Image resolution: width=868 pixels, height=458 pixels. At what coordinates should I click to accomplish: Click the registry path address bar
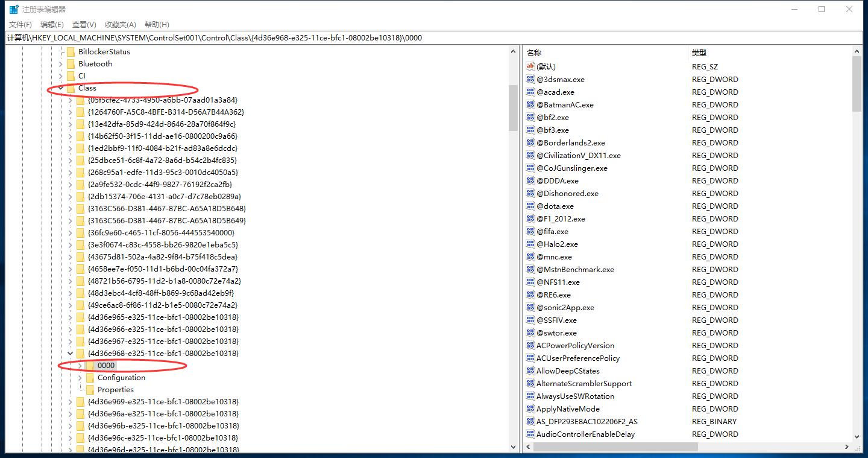[x=434, y=37]
